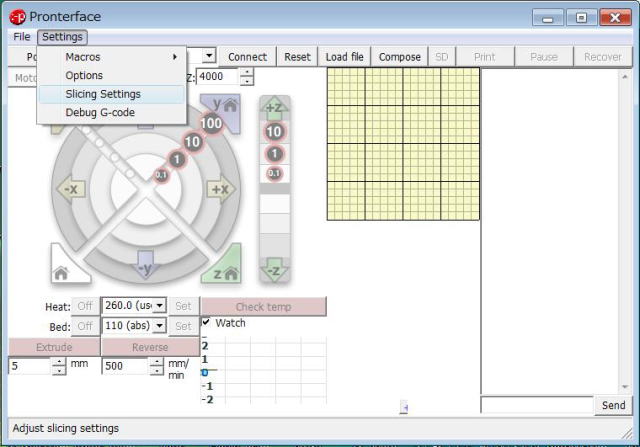Select Z jog distance 0.1
This screenshot has height=447, width=640.
(274, 173)
